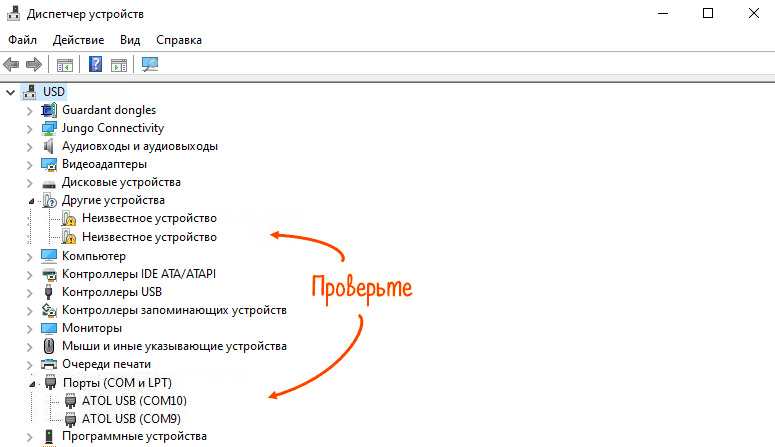
Task: Click the printer icon for Очереди печати
Action: 49,364
